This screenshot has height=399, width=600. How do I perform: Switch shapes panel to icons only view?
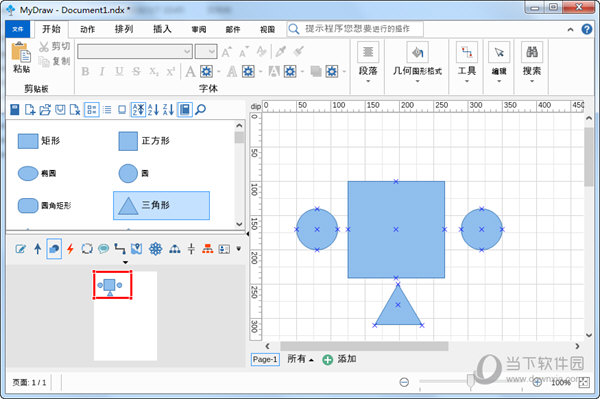coord(122,110)
